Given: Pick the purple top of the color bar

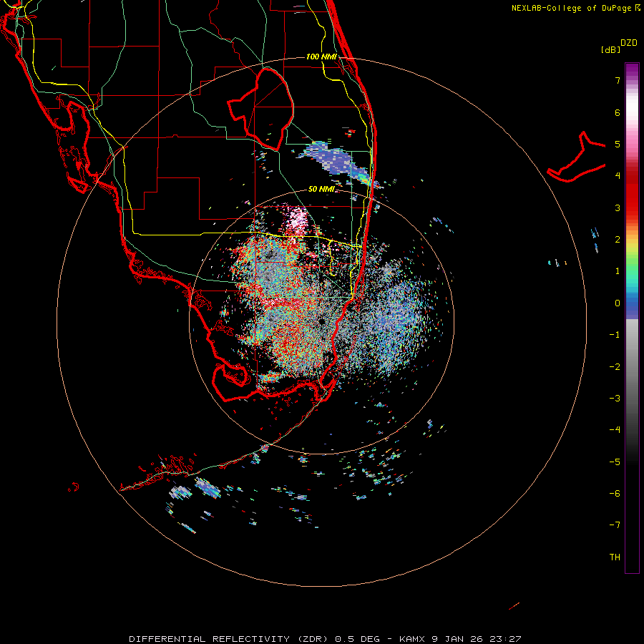Looking at the screenshot, I should click(x=632, y=71).
